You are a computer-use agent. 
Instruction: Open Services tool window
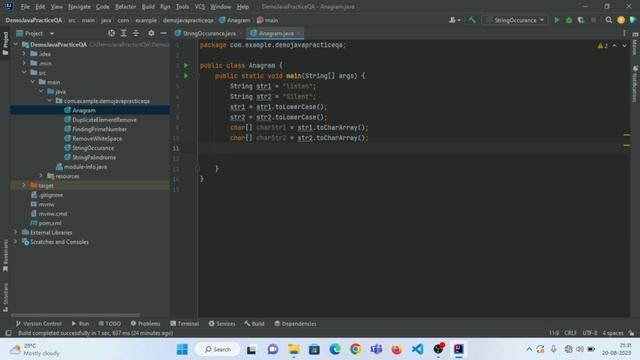tap(222, 323)
